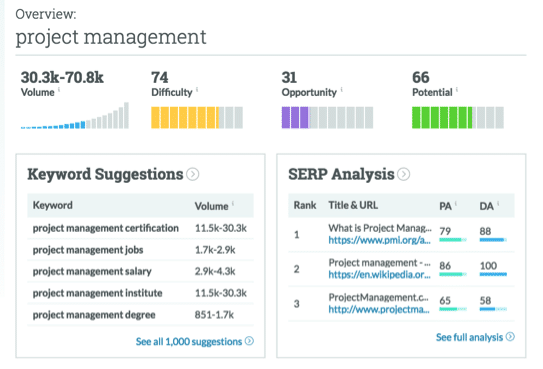Click the PA column info icon
Viewport: 543px width, 369px height.
456,203
